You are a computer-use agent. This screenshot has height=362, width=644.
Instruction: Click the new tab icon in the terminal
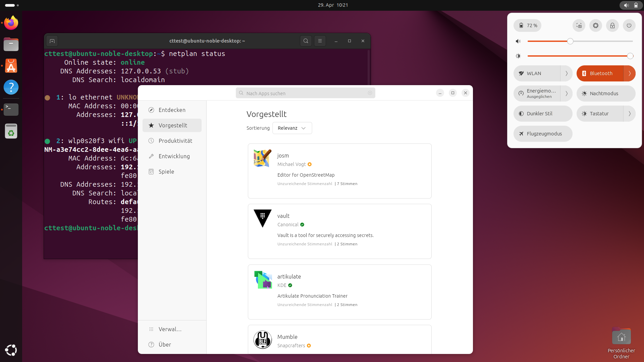pos(52,41)
